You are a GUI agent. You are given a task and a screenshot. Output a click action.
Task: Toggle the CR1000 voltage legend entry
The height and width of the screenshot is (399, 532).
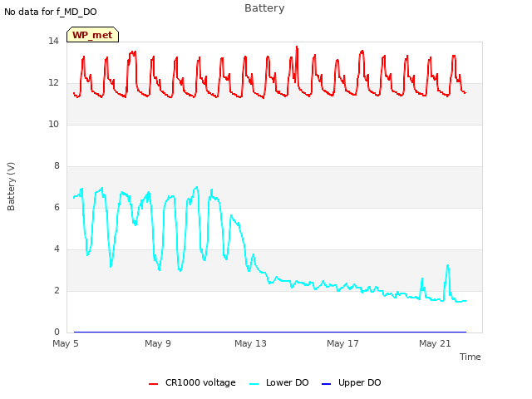[x=192, y=382]
